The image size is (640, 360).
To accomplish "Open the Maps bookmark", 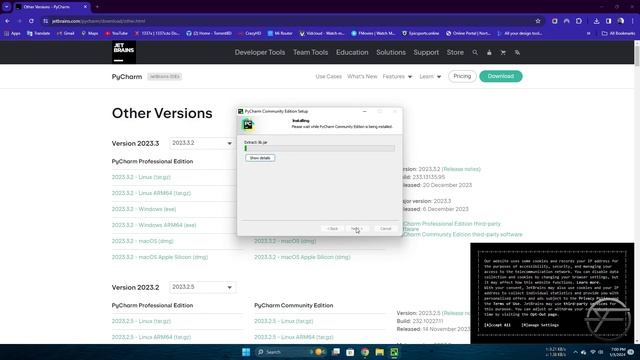I will 90,33.
